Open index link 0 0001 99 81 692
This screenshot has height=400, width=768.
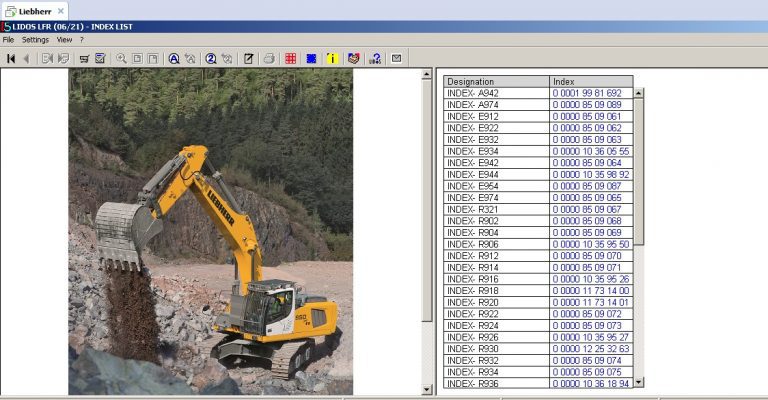coord(587,93)
